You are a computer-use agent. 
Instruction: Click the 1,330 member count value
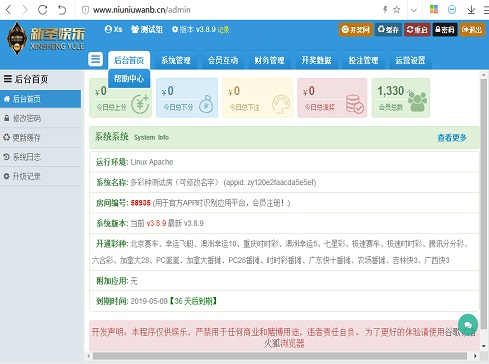[391, 91]
